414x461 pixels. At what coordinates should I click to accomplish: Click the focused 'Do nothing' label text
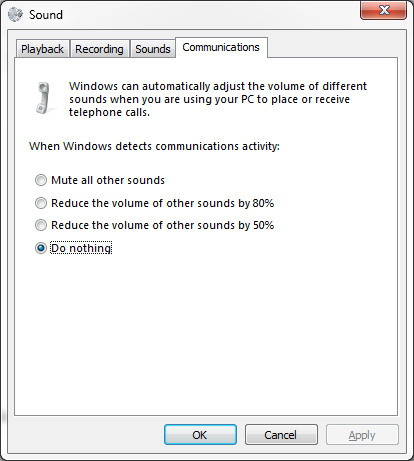tap(81, 248)
